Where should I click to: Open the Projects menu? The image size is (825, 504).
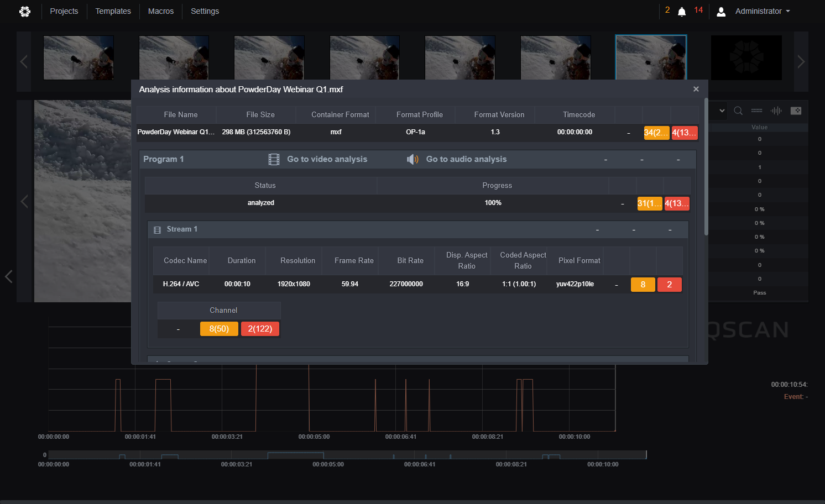coord(64,11)
